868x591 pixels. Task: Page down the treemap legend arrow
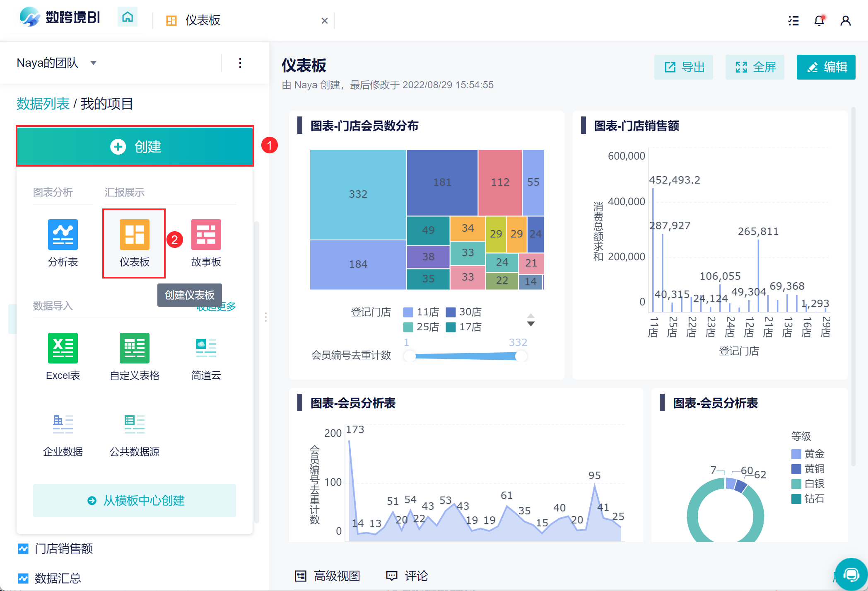click(x=530, y=324)
